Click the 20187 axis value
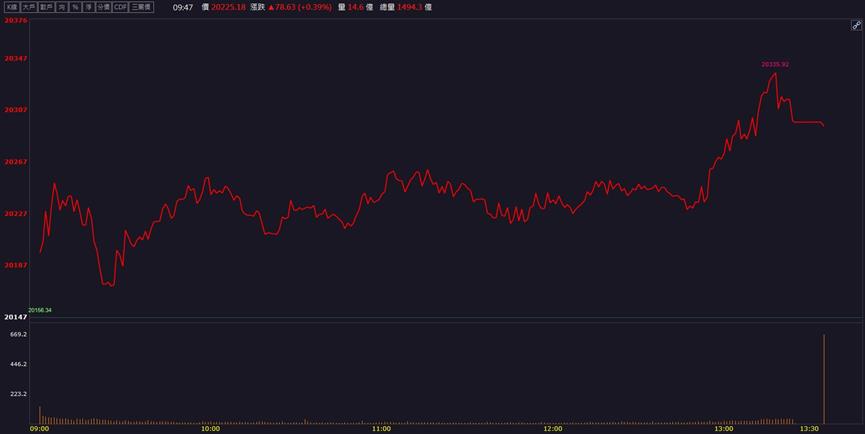This screenshot has height=434, width=865. point(15,265)
